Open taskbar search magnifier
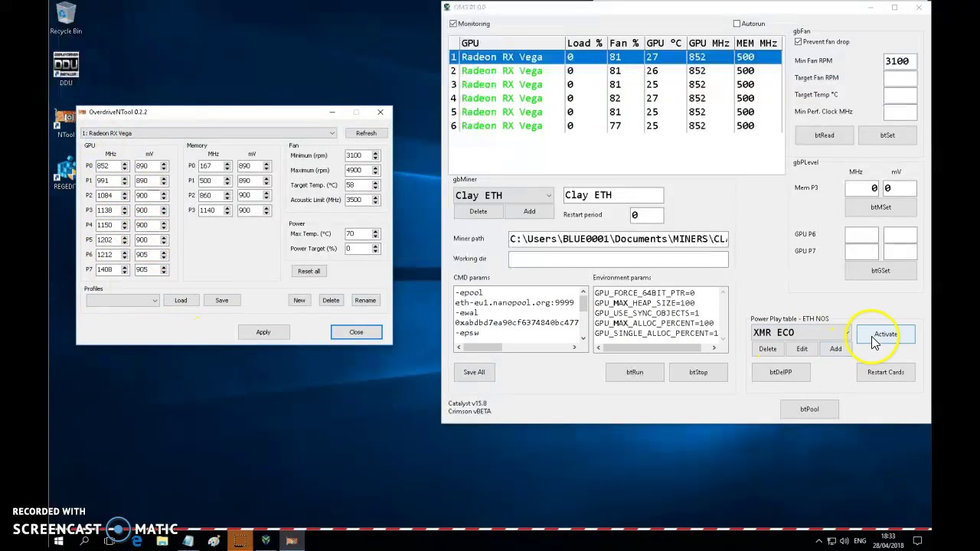Viewport: 980px width, 551px height. tap(84, 541)
